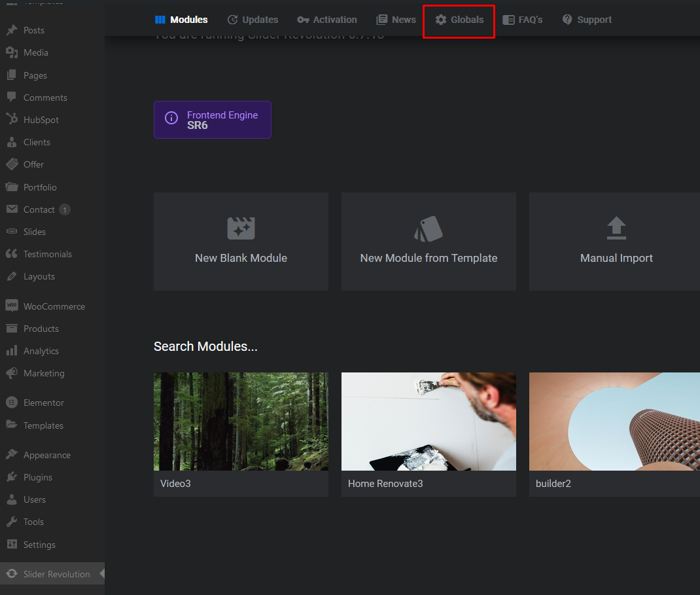Open the Frontend Engine SR6 button
Screen dimensions: 700x595
pos(213,120)
